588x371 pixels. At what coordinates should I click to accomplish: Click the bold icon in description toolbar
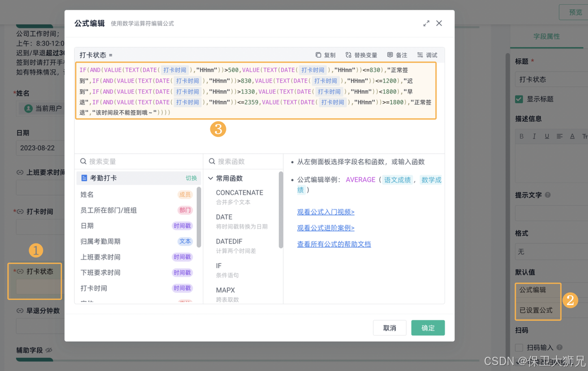pos(522,136)
